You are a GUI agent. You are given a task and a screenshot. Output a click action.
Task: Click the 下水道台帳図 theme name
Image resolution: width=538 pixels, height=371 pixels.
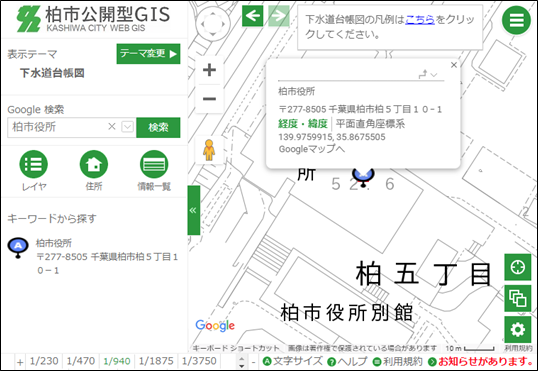pos(52,73)
